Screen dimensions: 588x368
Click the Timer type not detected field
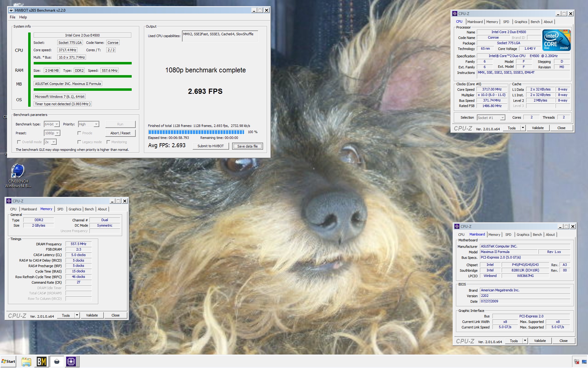tap(62, 104)
